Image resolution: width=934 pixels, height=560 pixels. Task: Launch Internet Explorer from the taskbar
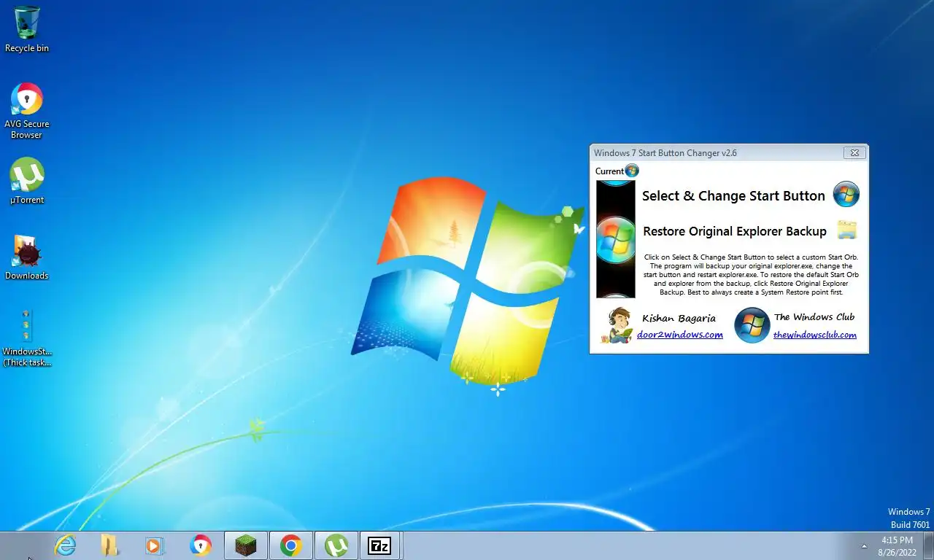pyautogui.click(x=66, y=545)
